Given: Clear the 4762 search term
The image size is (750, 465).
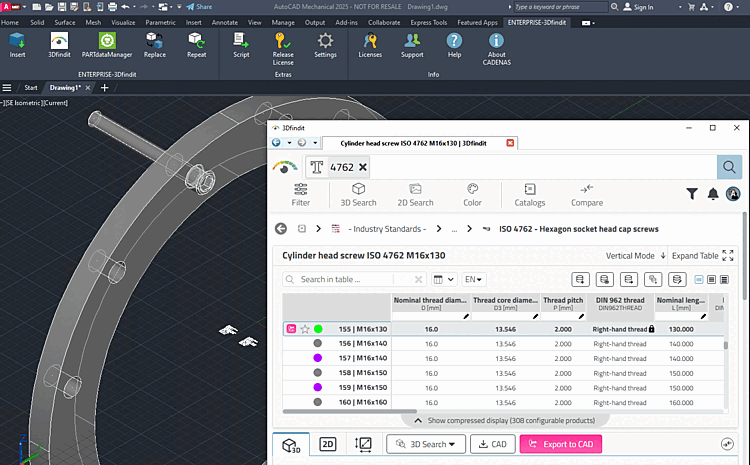Looking at the screenshot, I should coord(363,167).
